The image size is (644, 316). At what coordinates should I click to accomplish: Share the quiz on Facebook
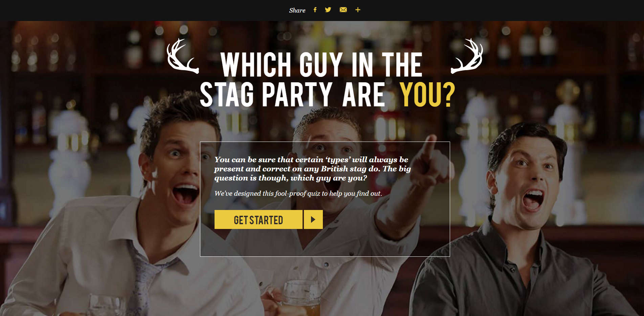coord(315,10)
